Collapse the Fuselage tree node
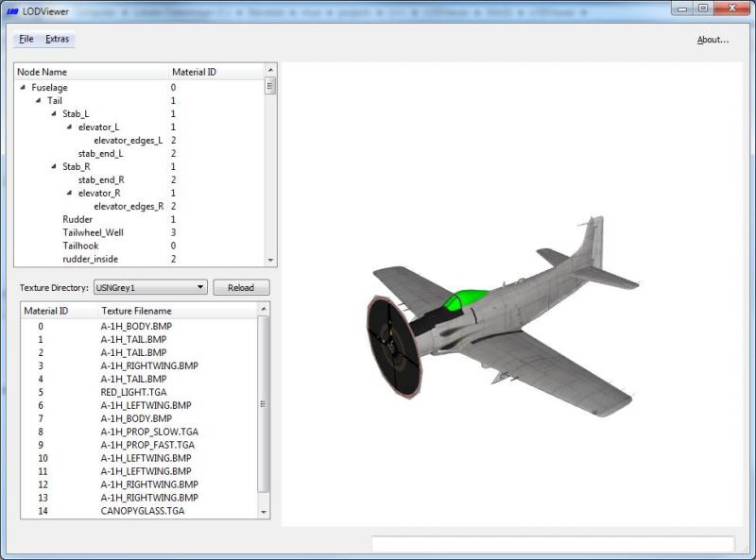 click(23, 87)
